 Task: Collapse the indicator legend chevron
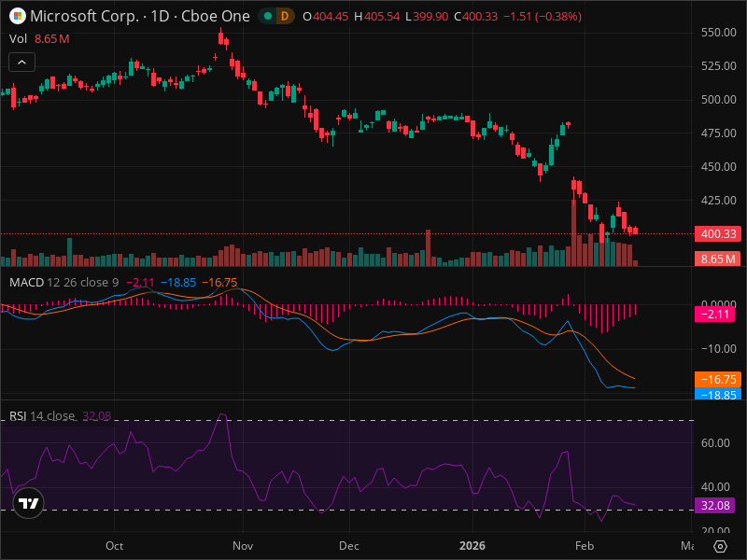click(21, 63)
